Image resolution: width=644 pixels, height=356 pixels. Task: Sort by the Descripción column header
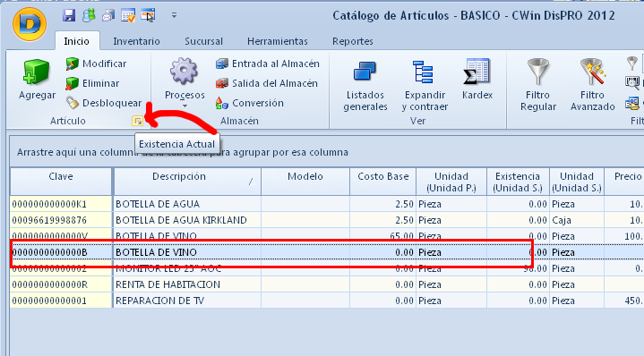click(x=187, y=182)
